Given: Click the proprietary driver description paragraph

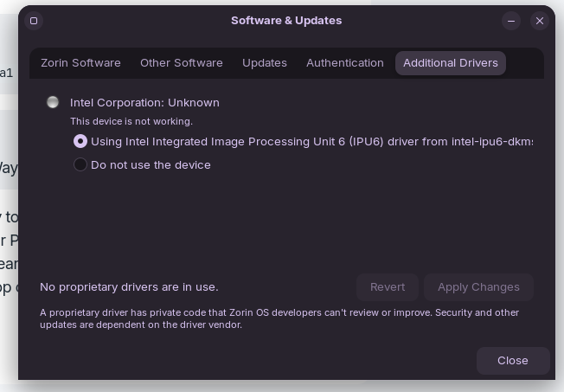Looking at the screenshot, I should 279,318.
